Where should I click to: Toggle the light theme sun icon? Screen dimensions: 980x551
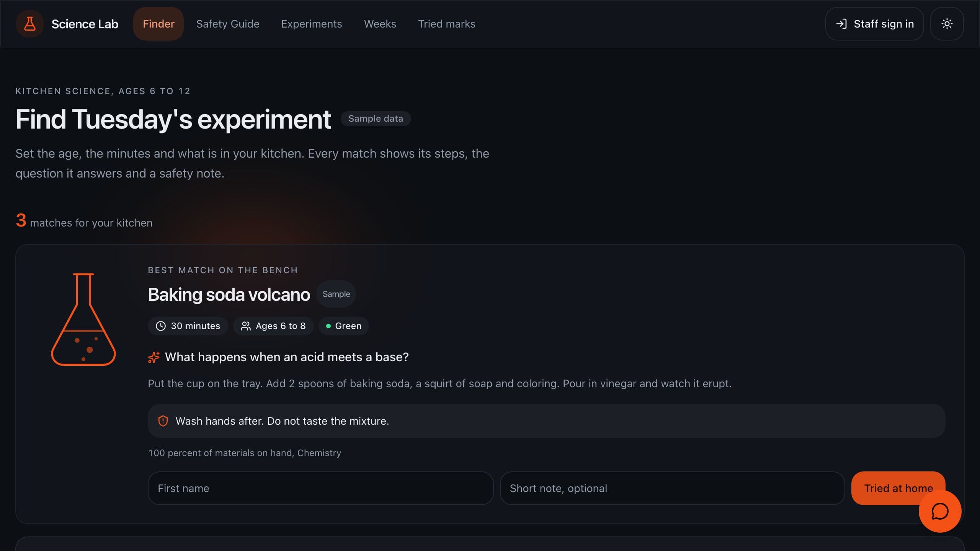947,24
